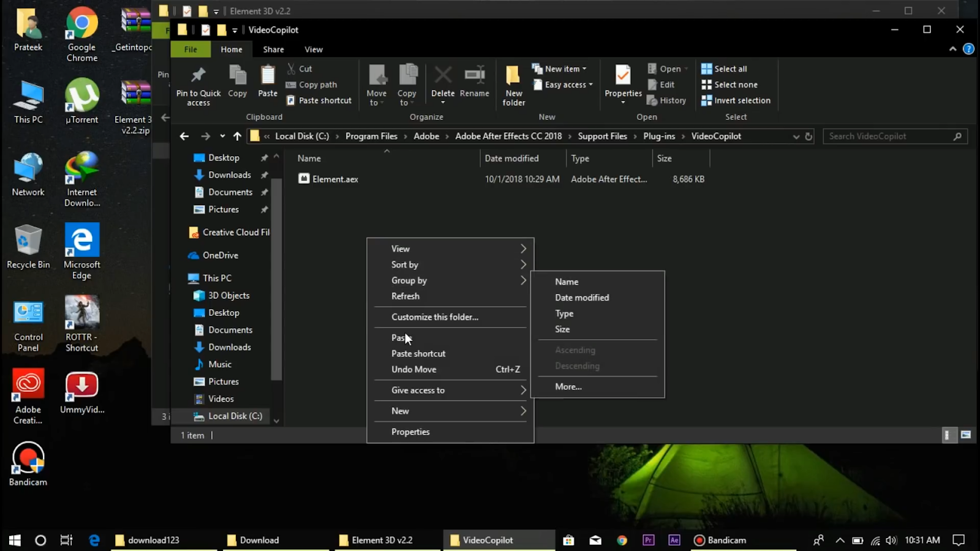This screenshot has width=980, height=551.
Task: Select the Bandicam desktop icon
Action: (x=28, y=463)
